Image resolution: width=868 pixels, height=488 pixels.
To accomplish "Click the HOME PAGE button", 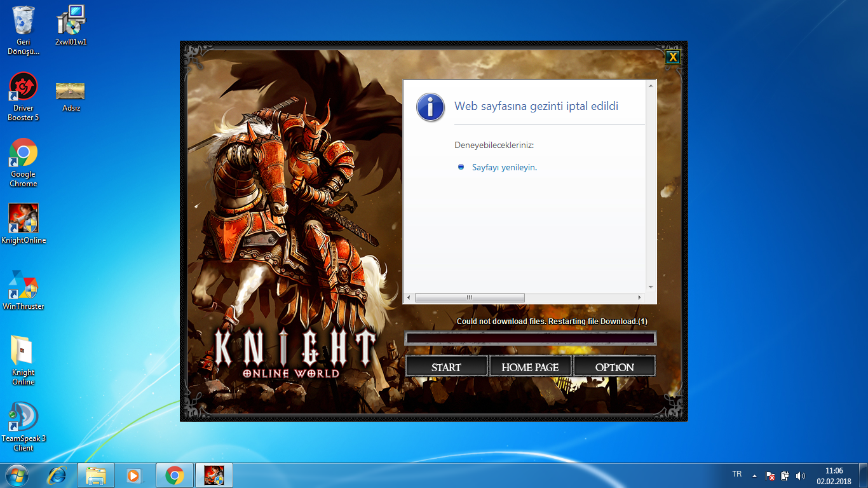I will click(x=530, y=367).
